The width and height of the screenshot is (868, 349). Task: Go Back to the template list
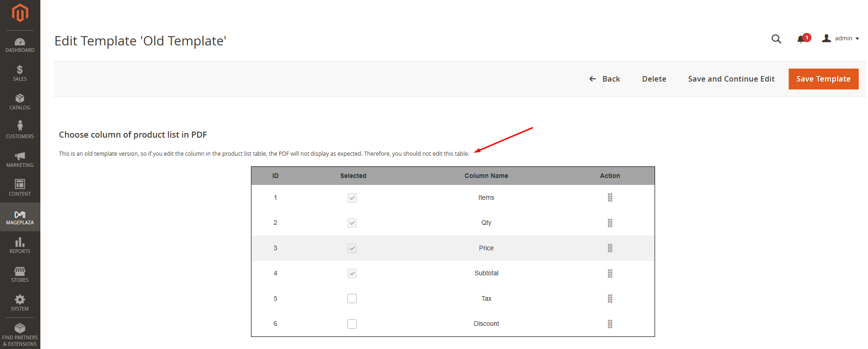coord(605,79)
